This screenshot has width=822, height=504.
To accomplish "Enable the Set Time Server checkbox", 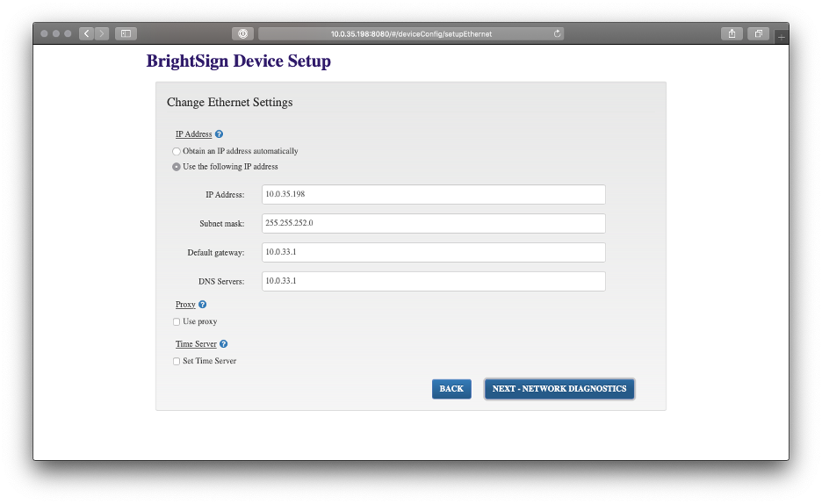I will point(177,361).
